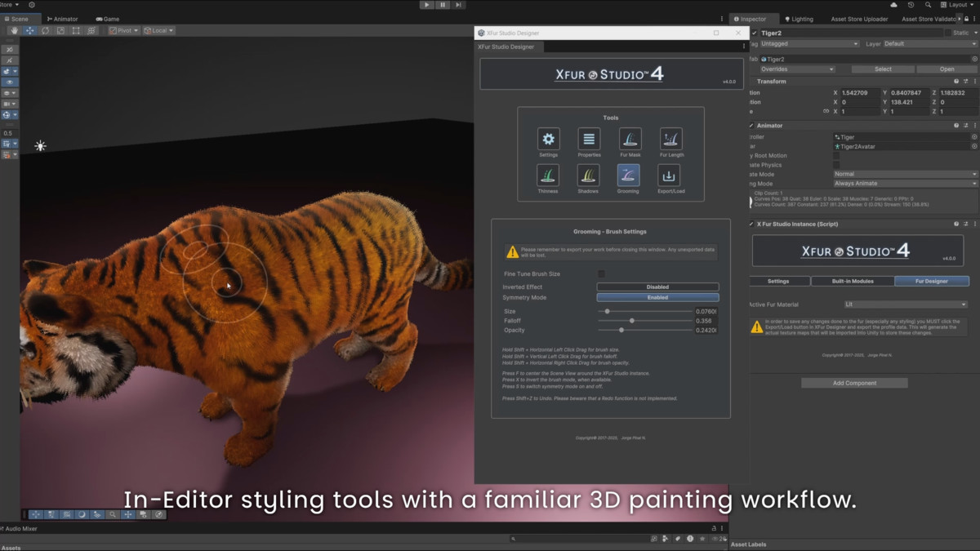
Task: Select the Rect tool in Scene toolbar
Action: pos(76,30)
